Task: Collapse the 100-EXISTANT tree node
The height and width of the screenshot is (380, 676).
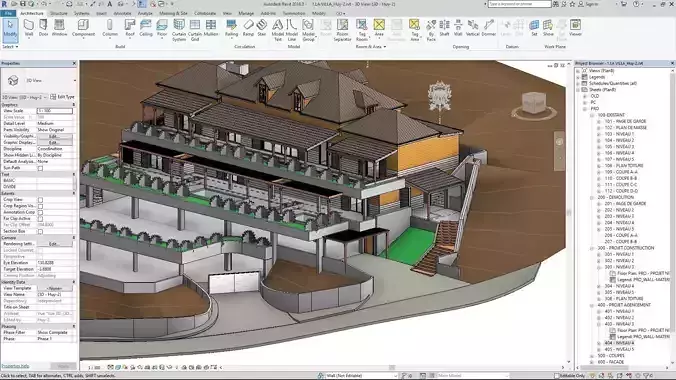Action: [592, 115]
